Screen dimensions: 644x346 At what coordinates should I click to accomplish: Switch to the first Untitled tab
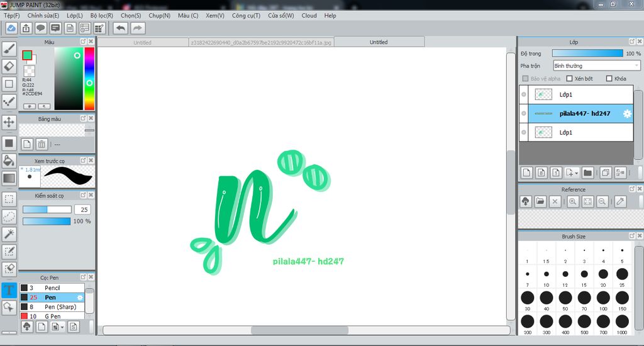(x=143, y=42)
